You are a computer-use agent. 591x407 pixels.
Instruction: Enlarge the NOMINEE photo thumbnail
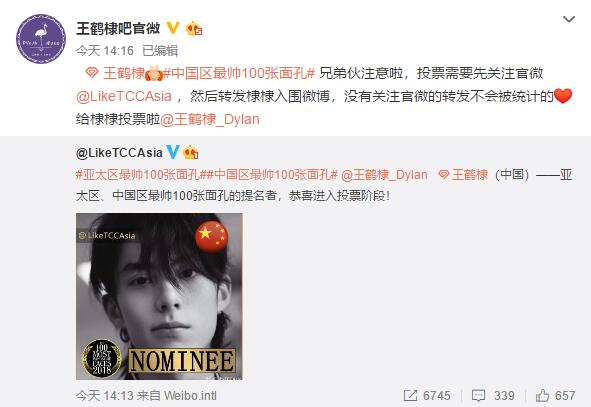(159, 296)
